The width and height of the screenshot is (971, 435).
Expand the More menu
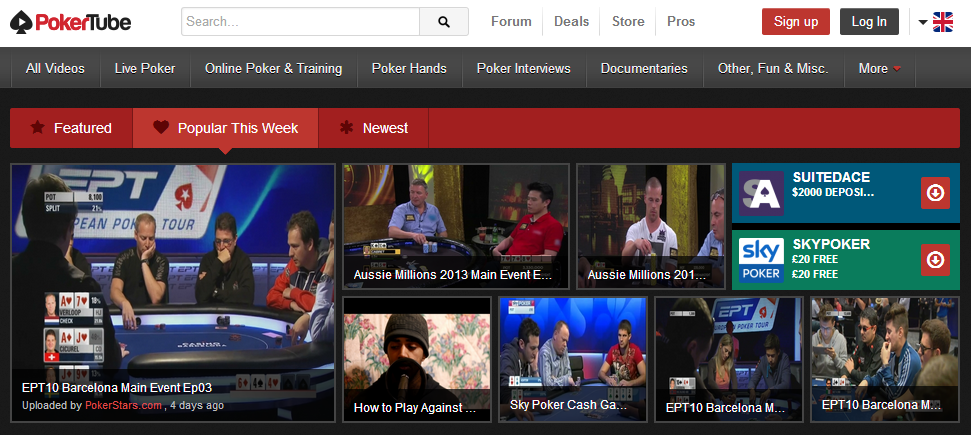[x=879, y=69]
